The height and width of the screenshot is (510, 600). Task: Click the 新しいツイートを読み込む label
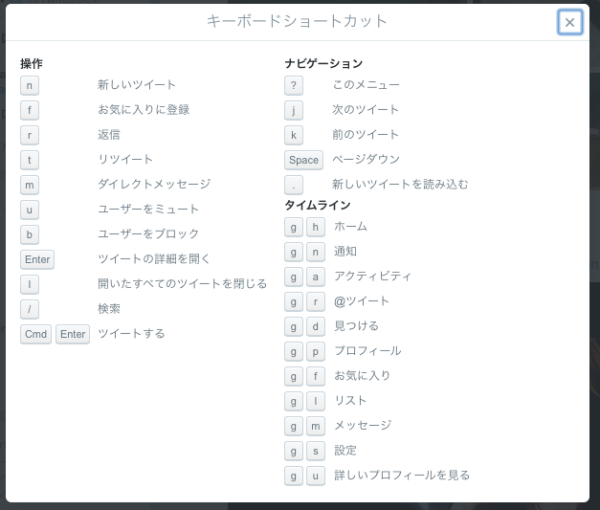[x=400, y=184]
